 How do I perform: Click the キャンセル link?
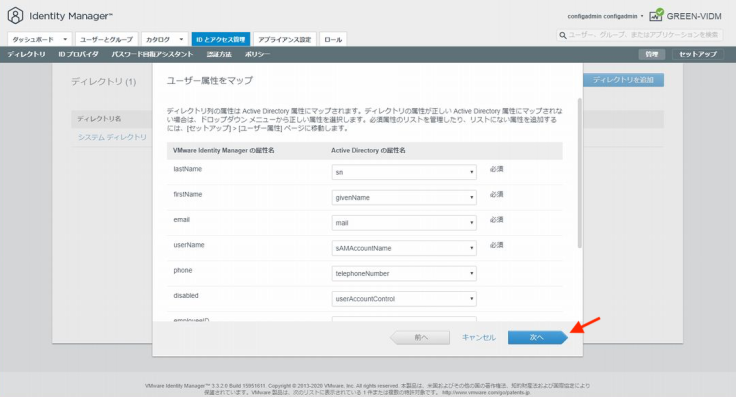pyautogui.click(x=479, y=337)
